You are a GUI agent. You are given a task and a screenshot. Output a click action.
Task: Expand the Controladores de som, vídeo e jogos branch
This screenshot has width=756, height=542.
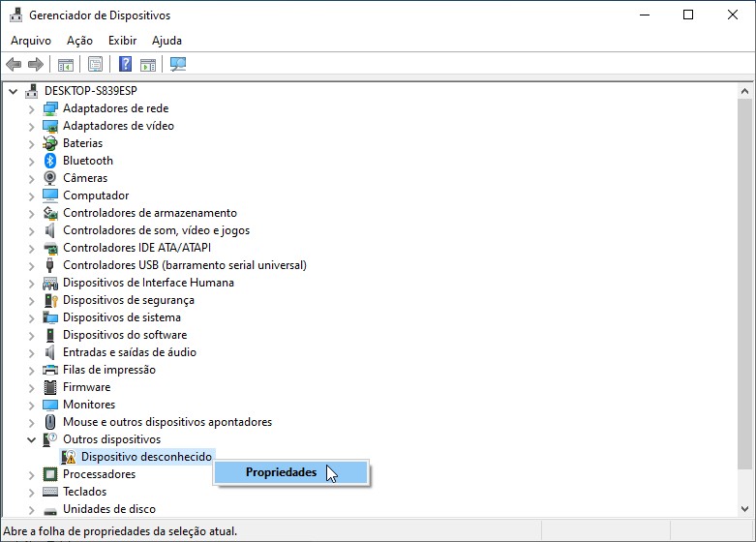[x=31, y=231]
